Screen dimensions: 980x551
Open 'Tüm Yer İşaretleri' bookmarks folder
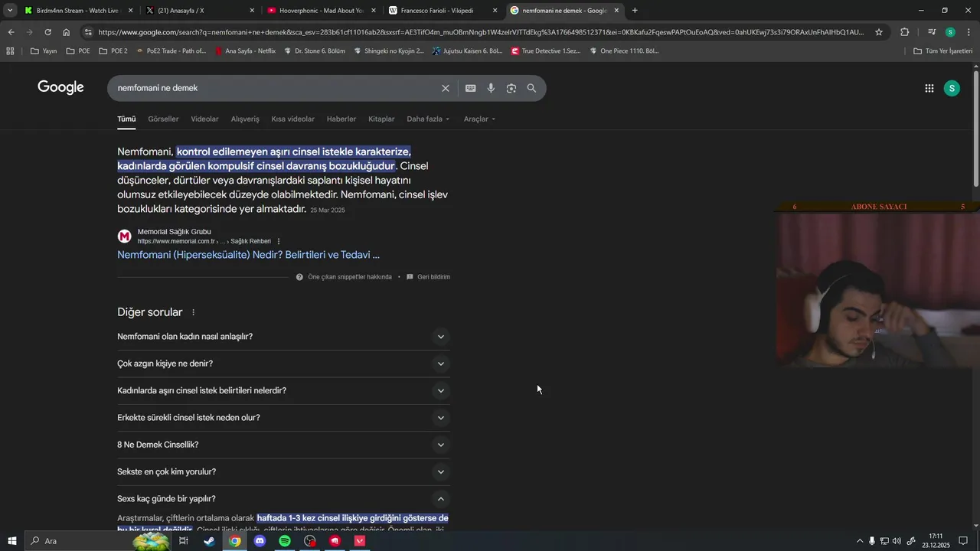pos(943,51)
